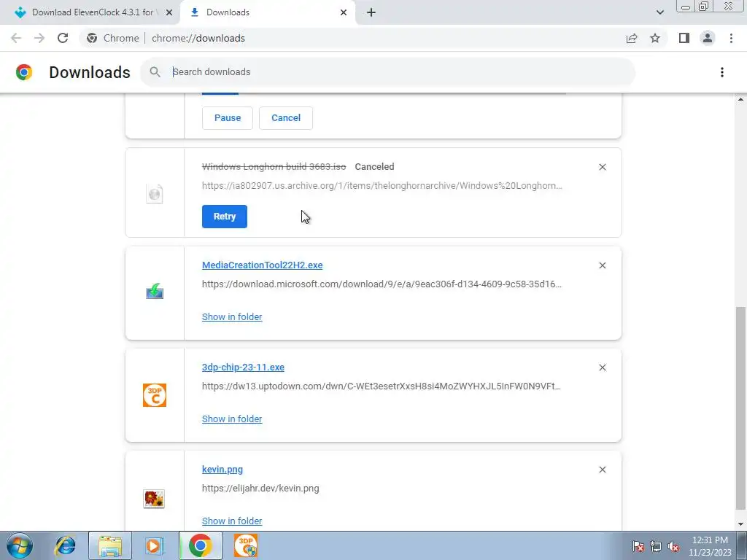
Task: Cancel the active download
Action: pyautogui.click(x=286, y=117)
